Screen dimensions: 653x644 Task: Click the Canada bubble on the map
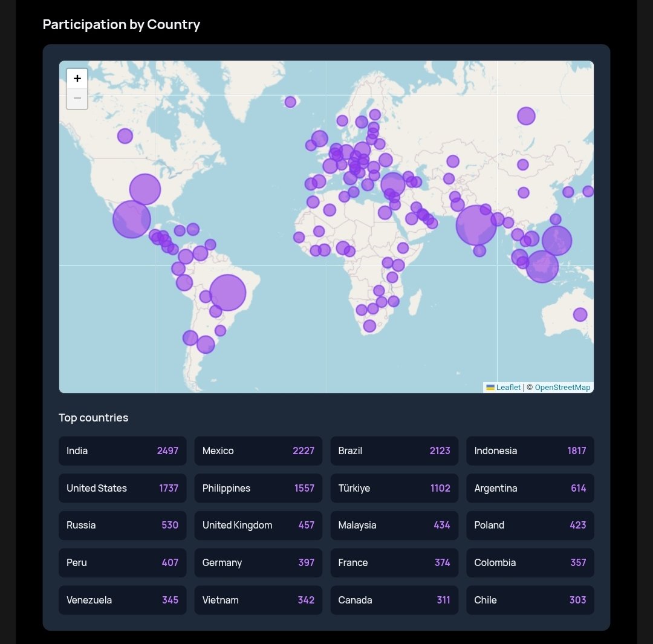tap(125, 136)
